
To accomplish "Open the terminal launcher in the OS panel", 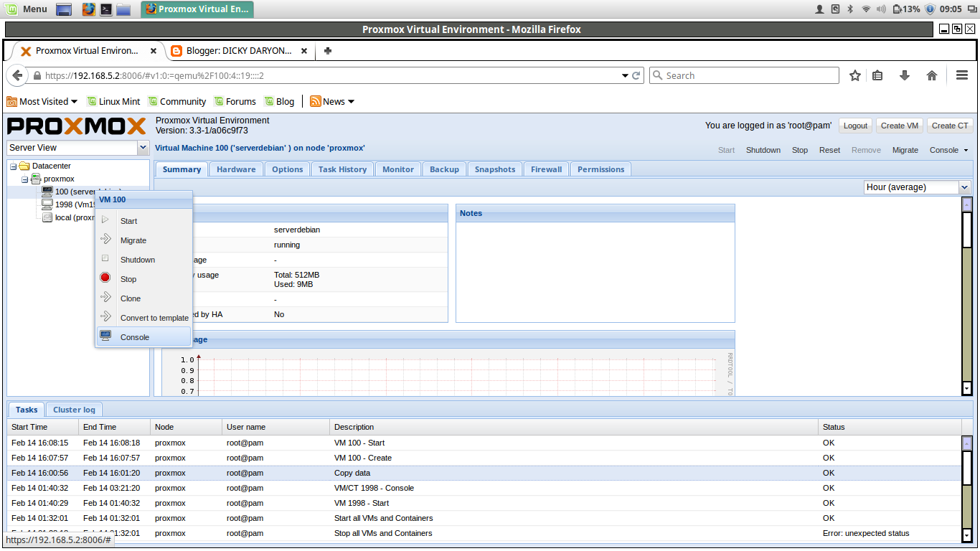I will (x=106, y=9).
